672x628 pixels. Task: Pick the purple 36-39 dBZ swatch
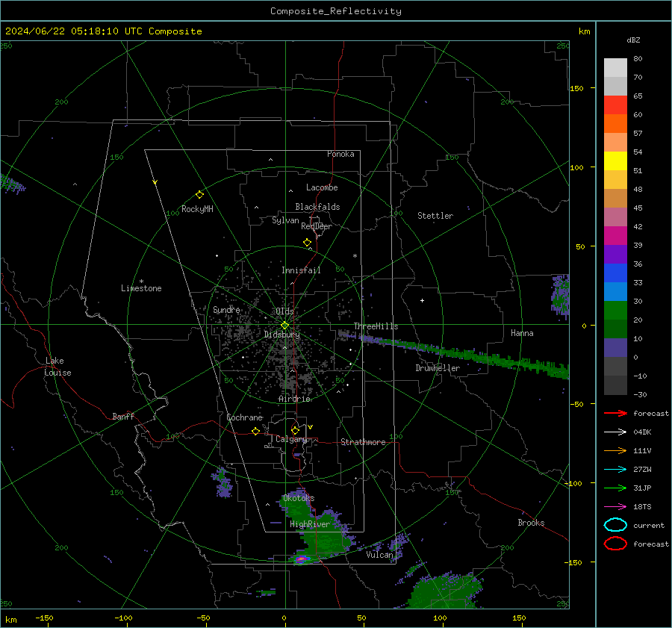pos(615,255)
